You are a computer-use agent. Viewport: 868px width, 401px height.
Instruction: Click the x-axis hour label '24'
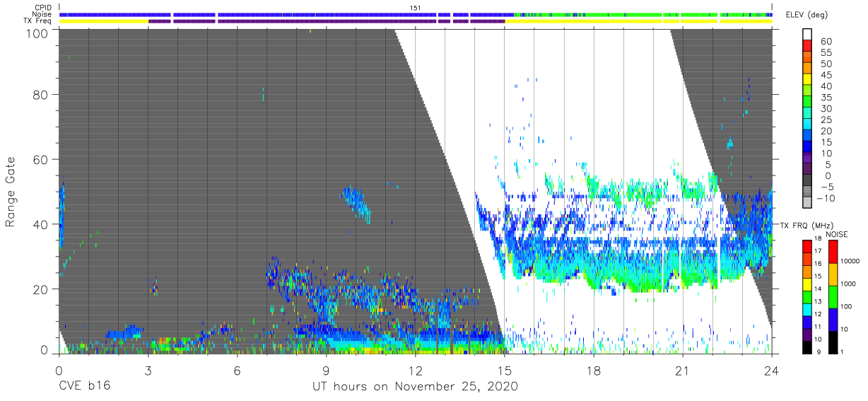(772, 371)
